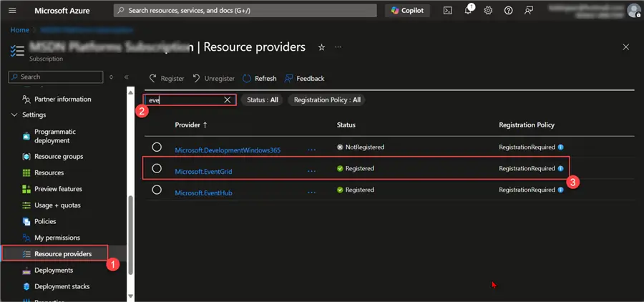Click Registered status of Microsoft.EventGrid
Screen dimensions: 644x302
click(x=355, y=168)
